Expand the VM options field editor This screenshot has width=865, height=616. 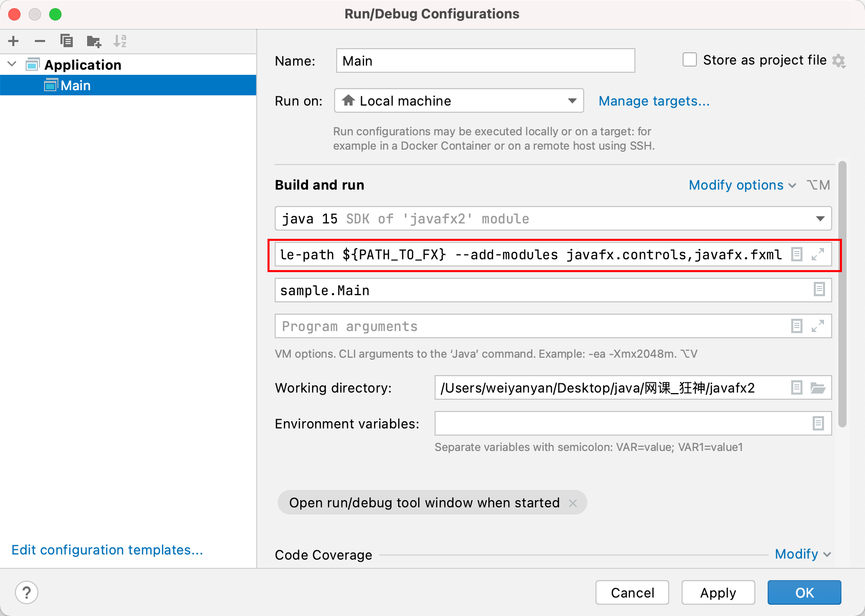point(818,254)
